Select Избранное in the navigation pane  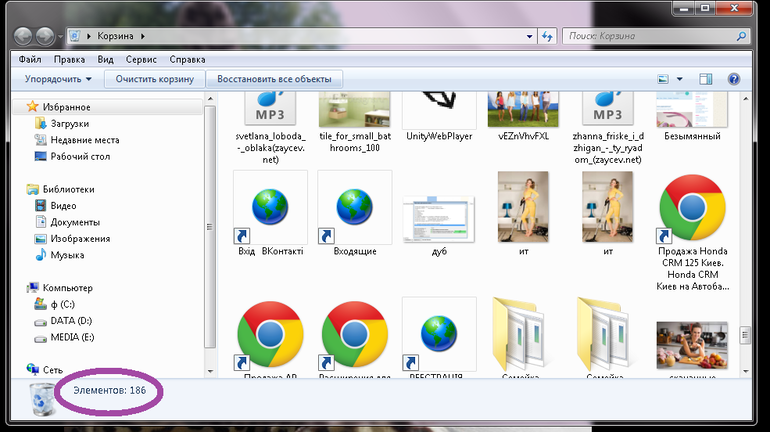66,107
